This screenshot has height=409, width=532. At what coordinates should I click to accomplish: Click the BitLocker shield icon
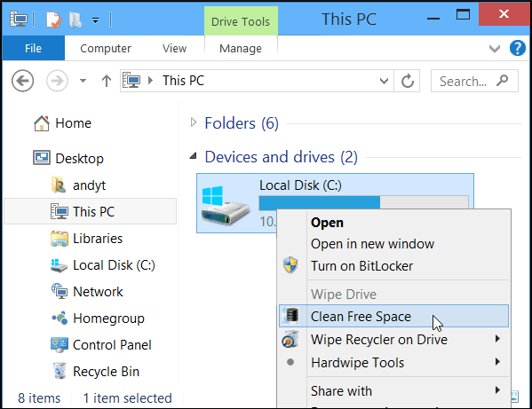(x=290, y=265)
